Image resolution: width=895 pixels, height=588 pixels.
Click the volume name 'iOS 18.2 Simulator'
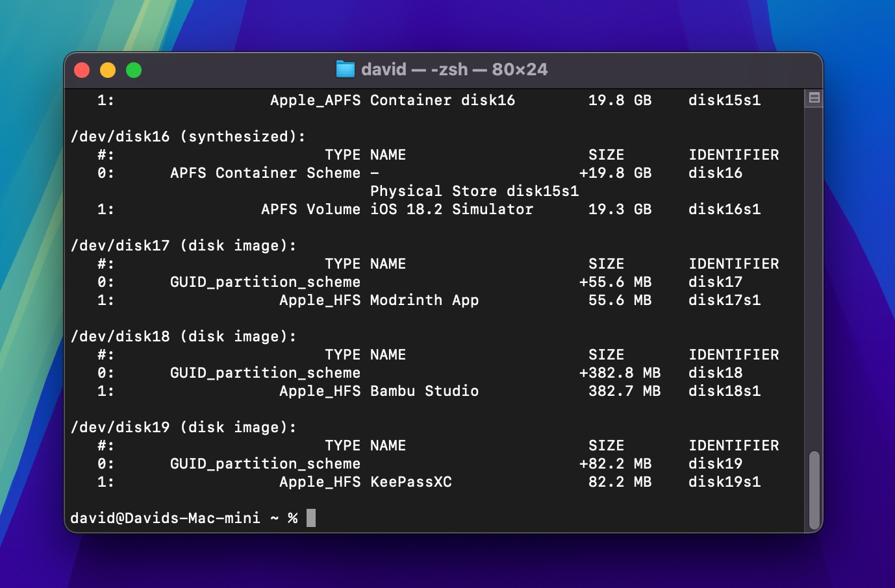(451, 209)
